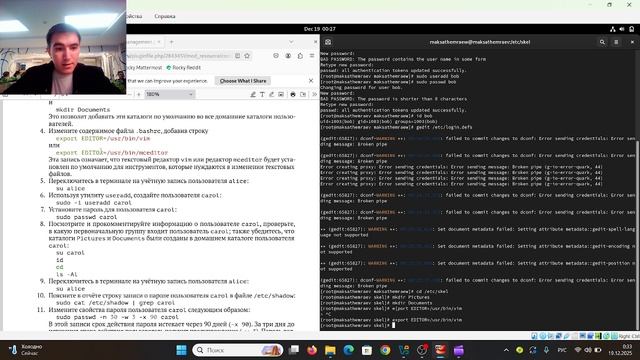Image resolution: width=640 pixels, height=360 pixels.
Task: Open a new Firefox tab with plus
Action: pyautogui.click(x=171, y=42)
